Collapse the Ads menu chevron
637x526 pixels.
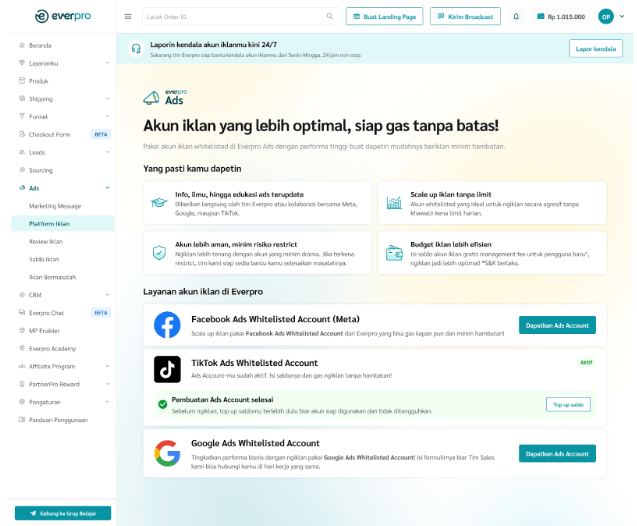pos(107,188)
